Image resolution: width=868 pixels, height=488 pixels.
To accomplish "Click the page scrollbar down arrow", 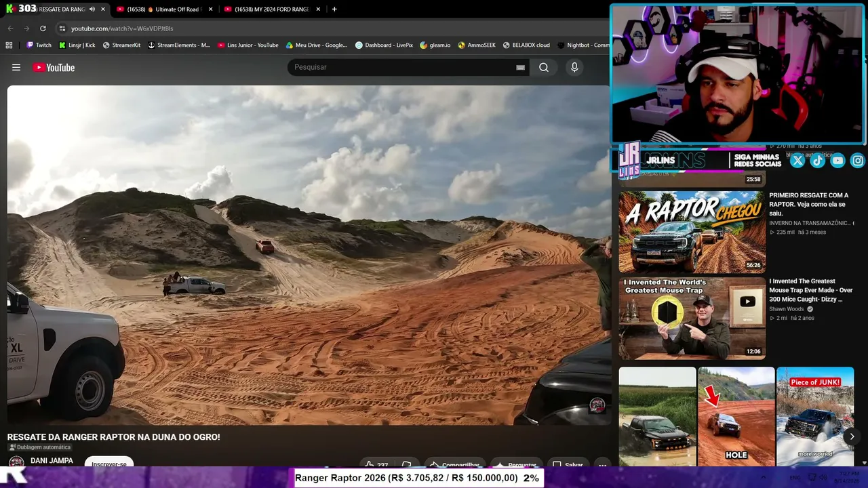I will (864, 463).
